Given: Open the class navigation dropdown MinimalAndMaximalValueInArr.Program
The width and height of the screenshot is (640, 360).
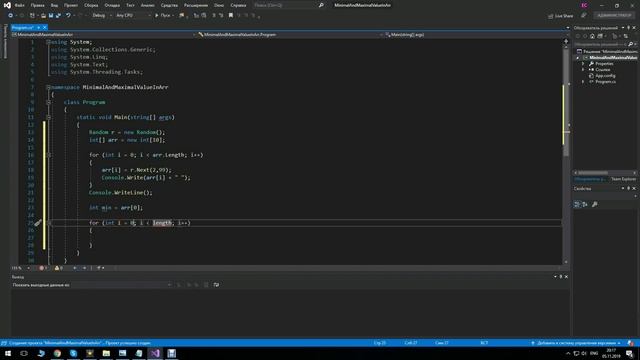Looking at the screenshot, I should coord(290,35).
